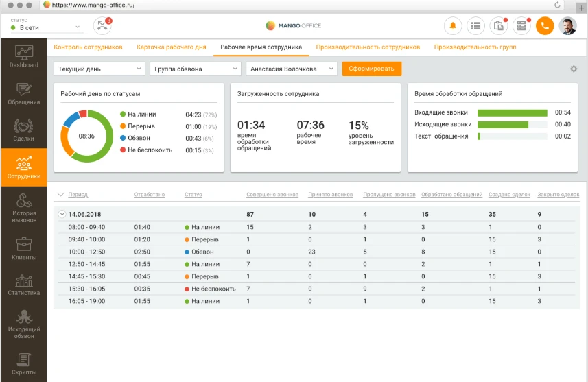Screen dimensions: 588x382
Task: Switch to Контроль сотрудников tab
Action: tap(88, 47)
